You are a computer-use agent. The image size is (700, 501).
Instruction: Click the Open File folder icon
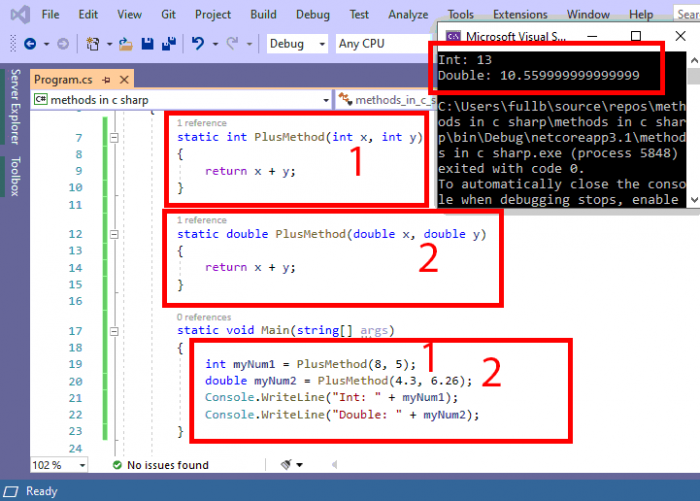coord(125,44)
